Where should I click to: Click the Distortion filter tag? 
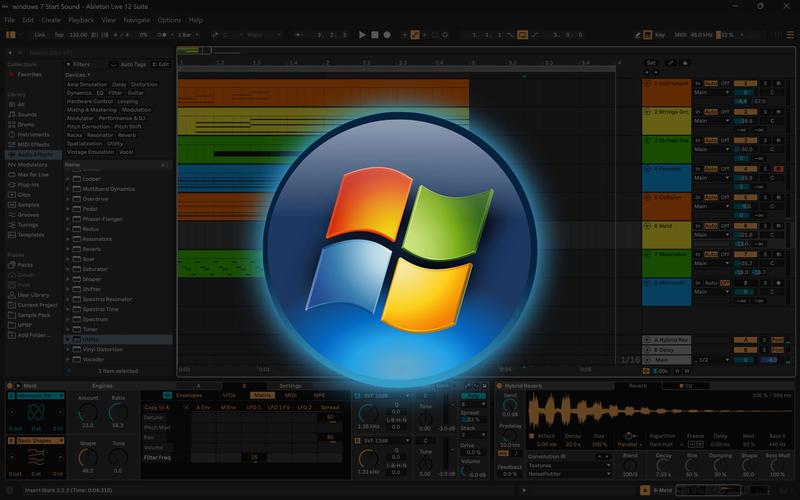[x=144, y=85]
